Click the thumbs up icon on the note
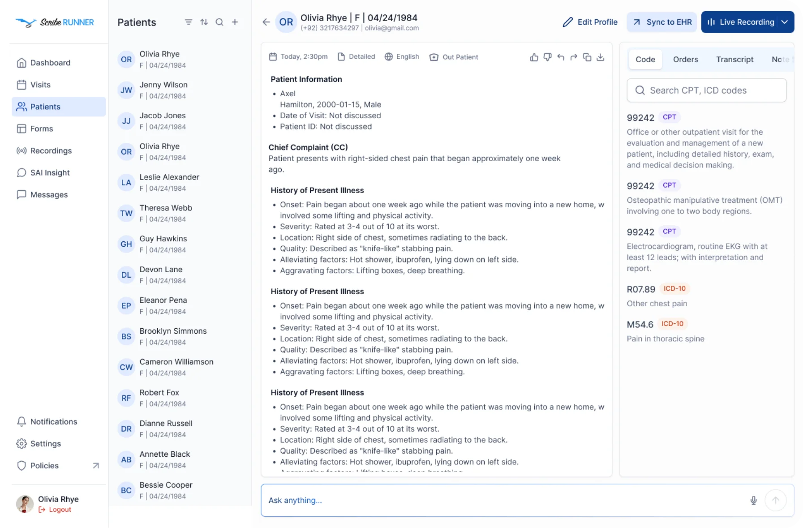 (534, 57)
